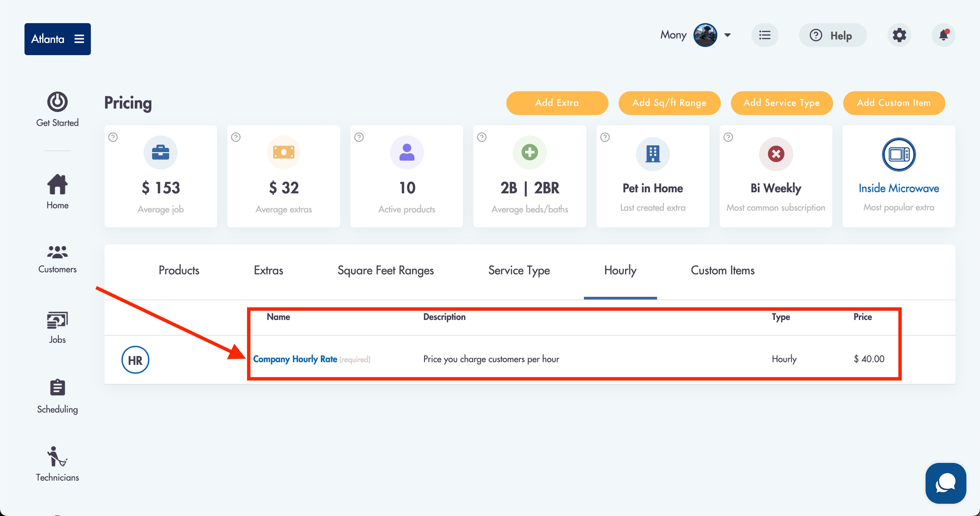
Task: Switch to the Service Type tab
Action: [519, 270]
